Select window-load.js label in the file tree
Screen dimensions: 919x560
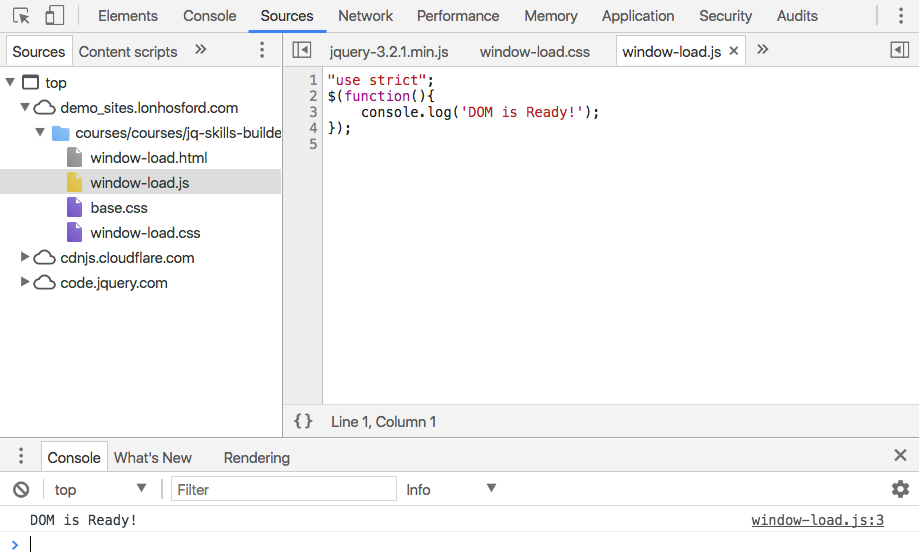(139, 183)
